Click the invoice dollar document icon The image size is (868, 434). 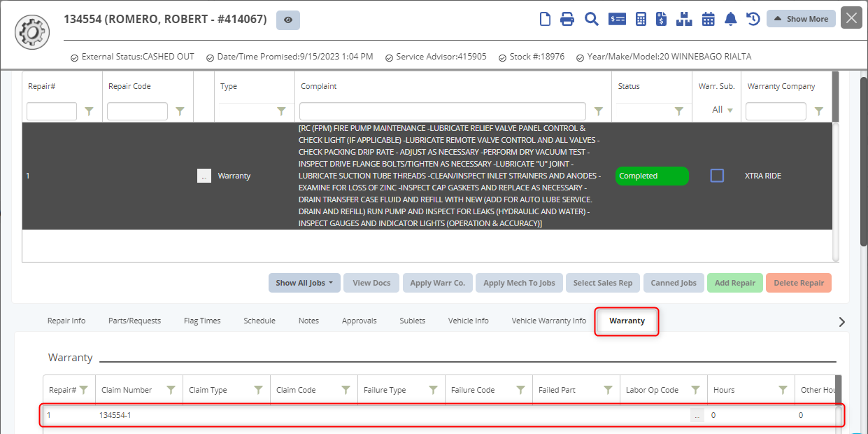pos(661,19)
